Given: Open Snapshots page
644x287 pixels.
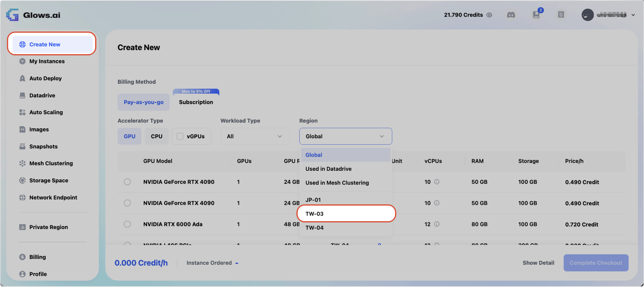Looking at the screenshot, I should [x=43, y=146].
